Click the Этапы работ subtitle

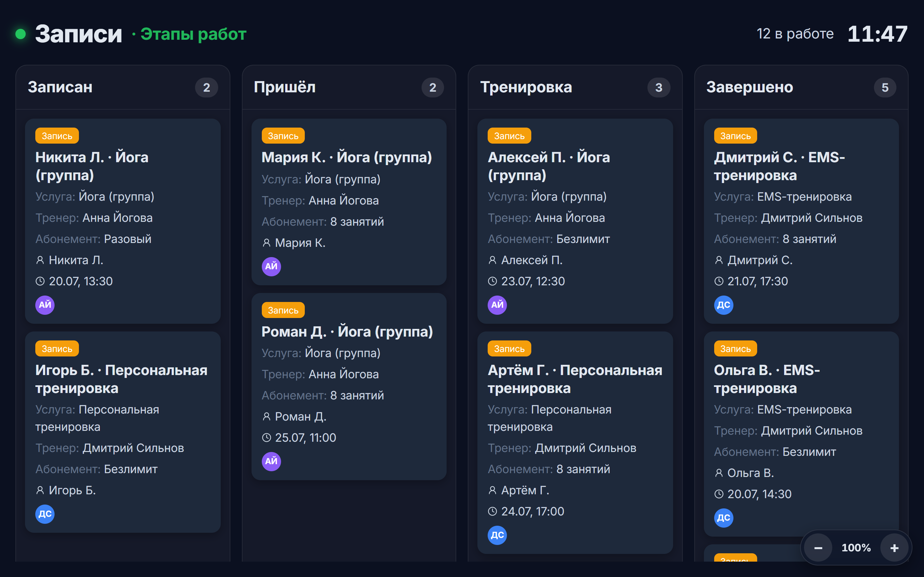point(193,34)
